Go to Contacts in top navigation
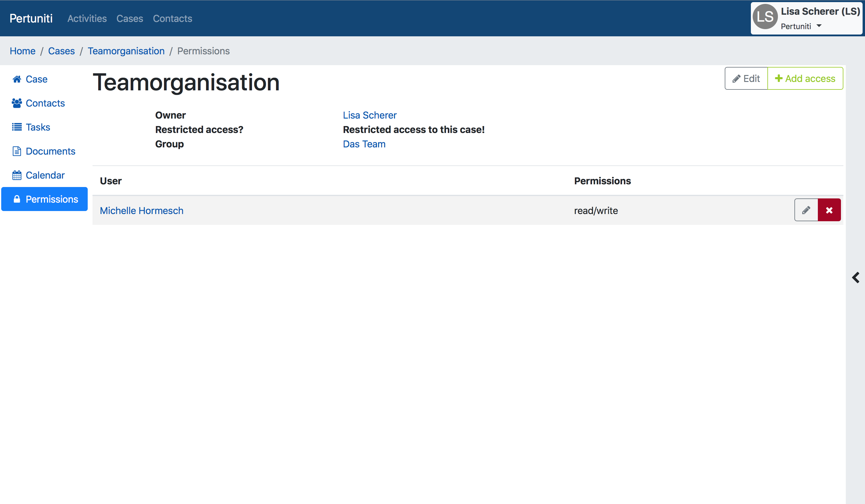The width and height of the screenshot is (865, 504). click(172, 19)
